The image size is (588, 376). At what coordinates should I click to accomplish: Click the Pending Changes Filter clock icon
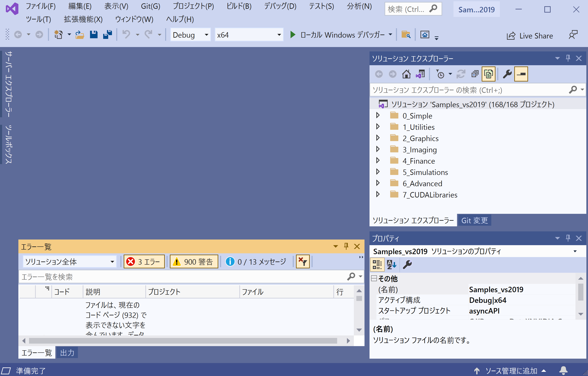pos(440,74)
